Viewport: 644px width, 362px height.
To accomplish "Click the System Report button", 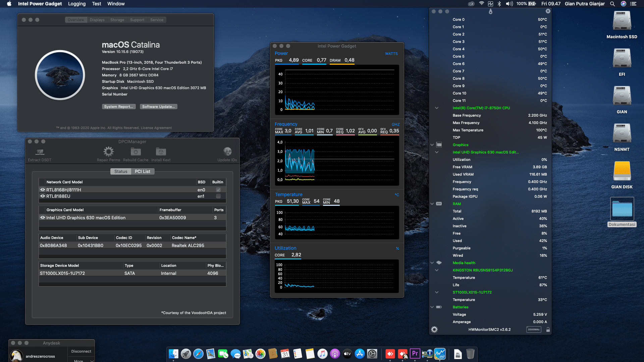I will [119, 106].
